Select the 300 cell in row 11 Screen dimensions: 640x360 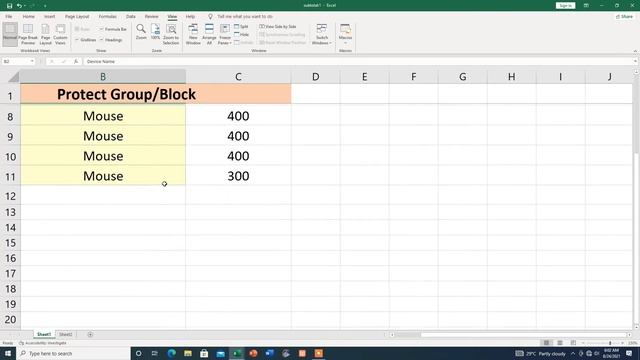pyautogui.click(x=238, y=176)
